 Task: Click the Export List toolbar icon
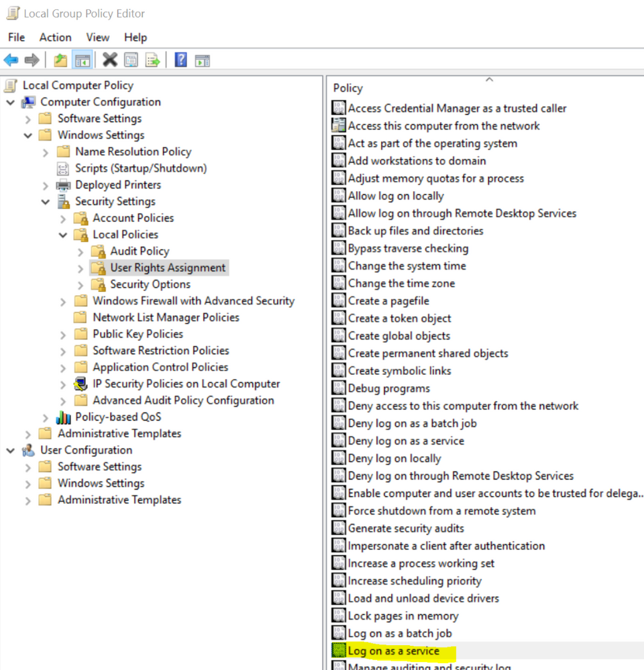(x=151, y=60)
